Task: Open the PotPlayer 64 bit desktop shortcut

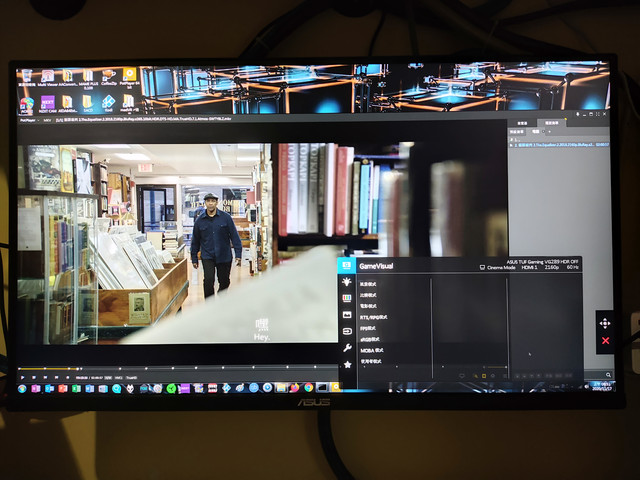Action: coord(129,78)
